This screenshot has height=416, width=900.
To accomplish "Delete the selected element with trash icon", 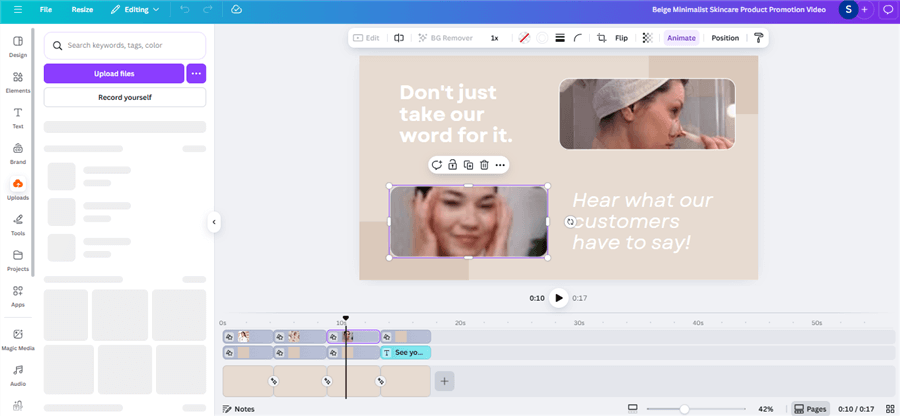I will 484,165.
